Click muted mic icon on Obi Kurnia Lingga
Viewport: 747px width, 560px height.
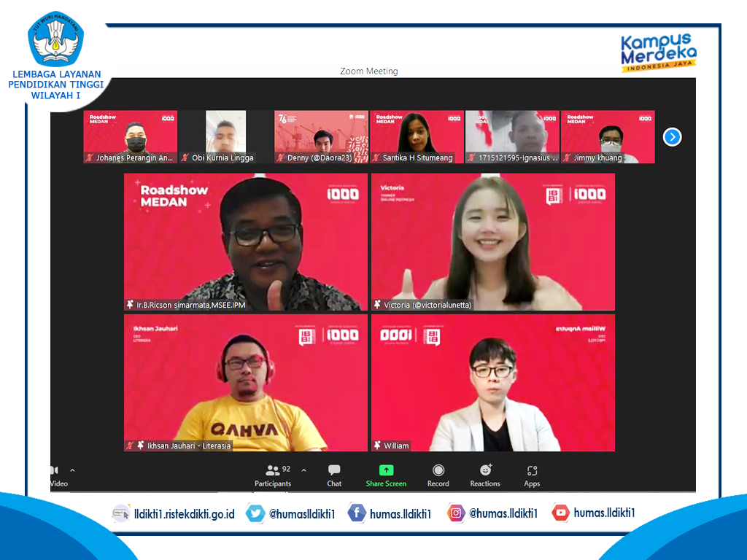tap(185, 157)
